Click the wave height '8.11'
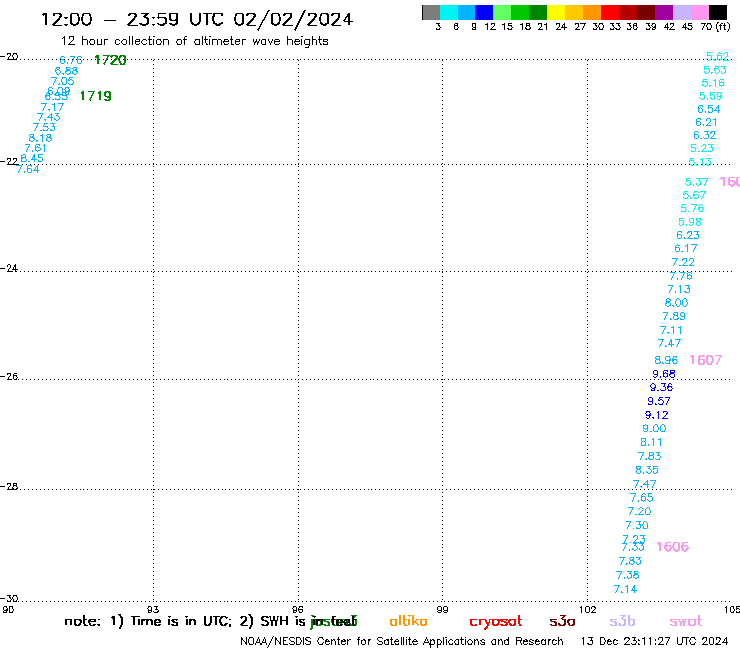The image size is (740, 650). tap(651, 442)
